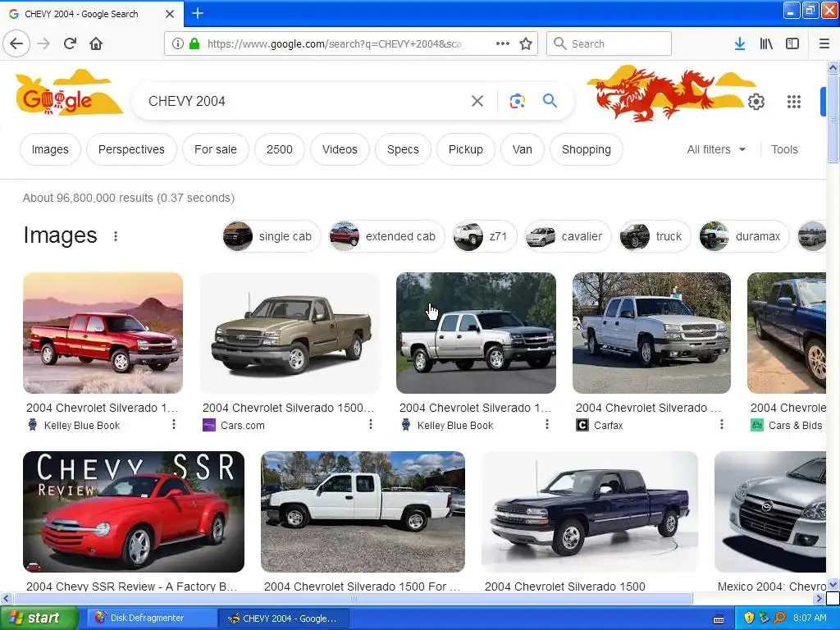Click the Google search query field
This screenshot has height=630, width=840.
tap(305, 101)
